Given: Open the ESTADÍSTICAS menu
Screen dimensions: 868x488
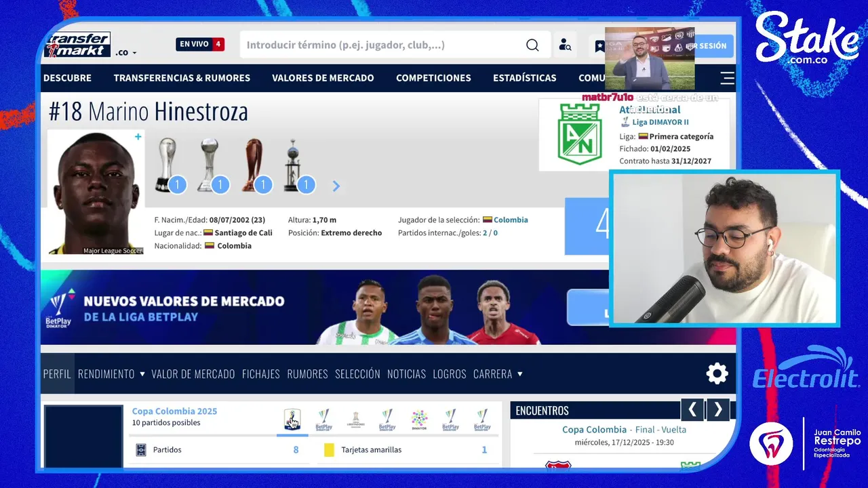Looking at the screenshot, I should click(524, 78).
